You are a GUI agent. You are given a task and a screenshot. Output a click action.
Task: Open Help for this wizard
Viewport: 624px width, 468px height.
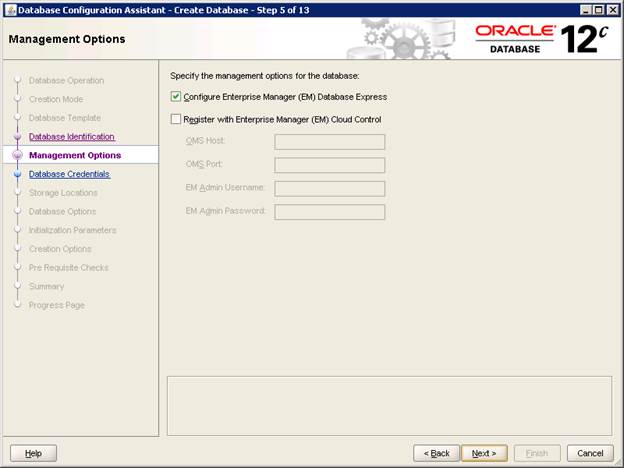coord(34,453)
